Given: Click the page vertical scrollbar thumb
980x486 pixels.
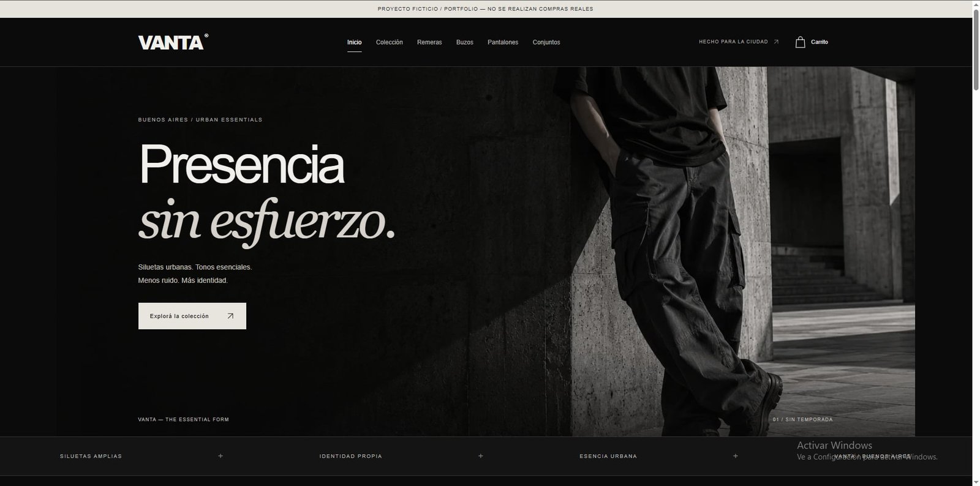Looking at the screenshot, I should tap(976, 50).
